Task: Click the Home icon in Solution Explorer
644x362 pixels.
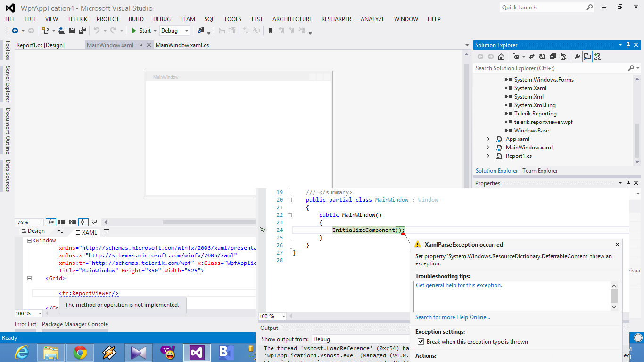Action: 501,57
